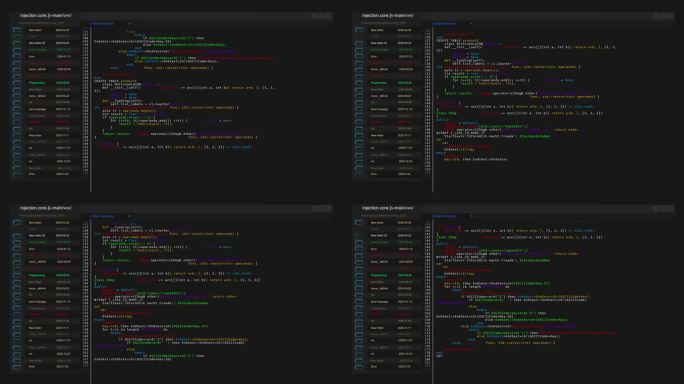Click folder icon beside New folder (2), bottom-left window
This screenshot has width=684, height=384.
point(17,236)
